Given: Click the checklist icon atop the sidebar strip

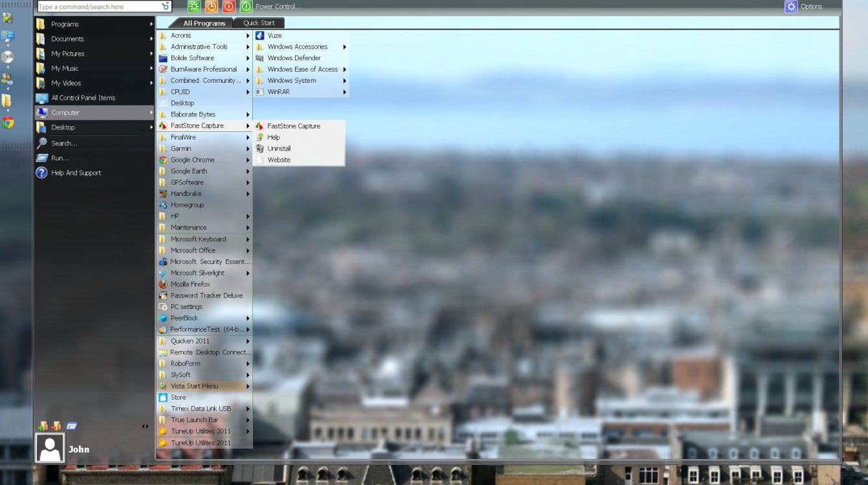Looking at the screenshot, I should 7,18.
